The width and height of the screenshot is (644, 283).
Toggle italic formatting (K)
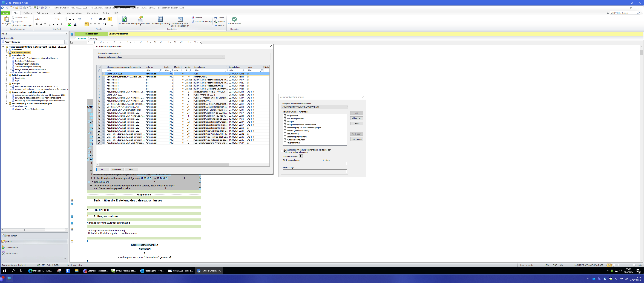(x=41, y=24)
